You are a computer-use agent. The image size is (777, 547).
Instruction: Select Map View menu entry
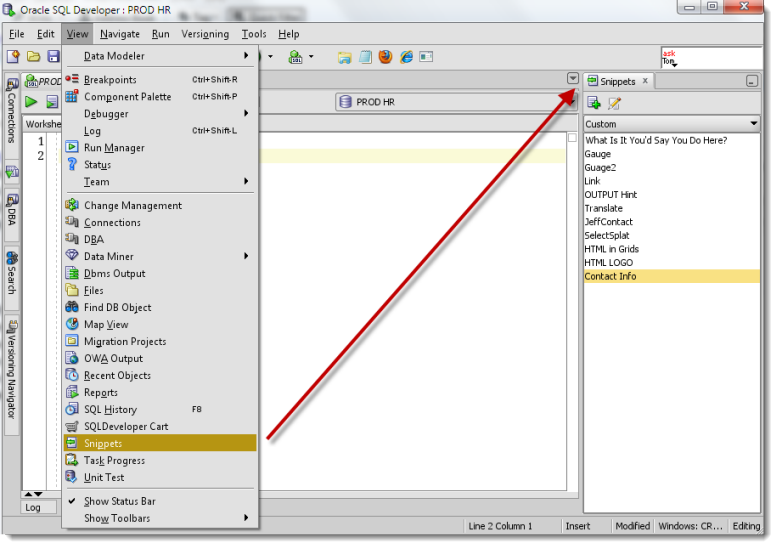click(160, 324)
